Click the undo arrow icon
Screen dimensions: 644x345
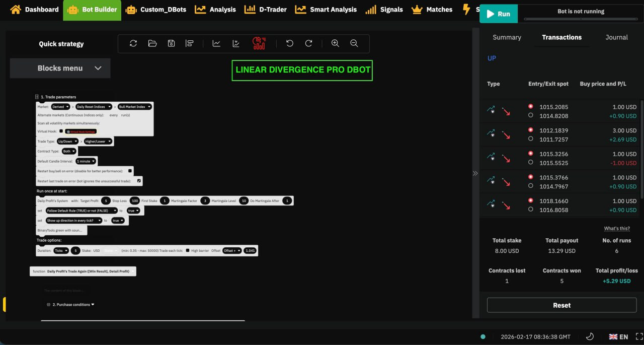(x=290, y=44)
